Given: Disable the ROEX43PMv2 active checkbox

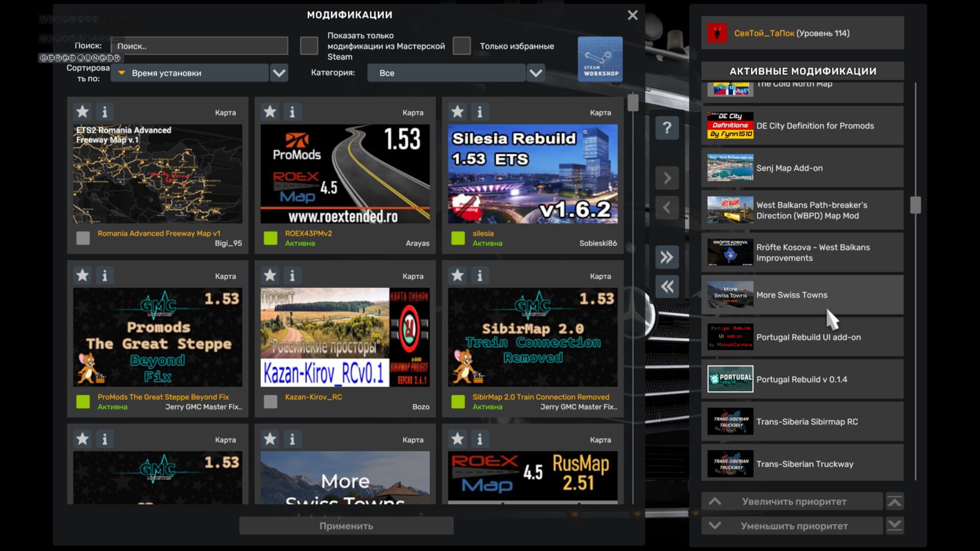Looking at the screenshot, I should coord(270,238).
